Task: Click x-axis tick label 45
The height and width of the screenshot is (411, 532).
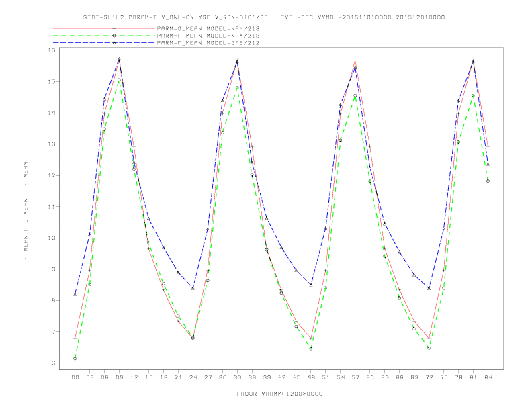Action: 296,377
